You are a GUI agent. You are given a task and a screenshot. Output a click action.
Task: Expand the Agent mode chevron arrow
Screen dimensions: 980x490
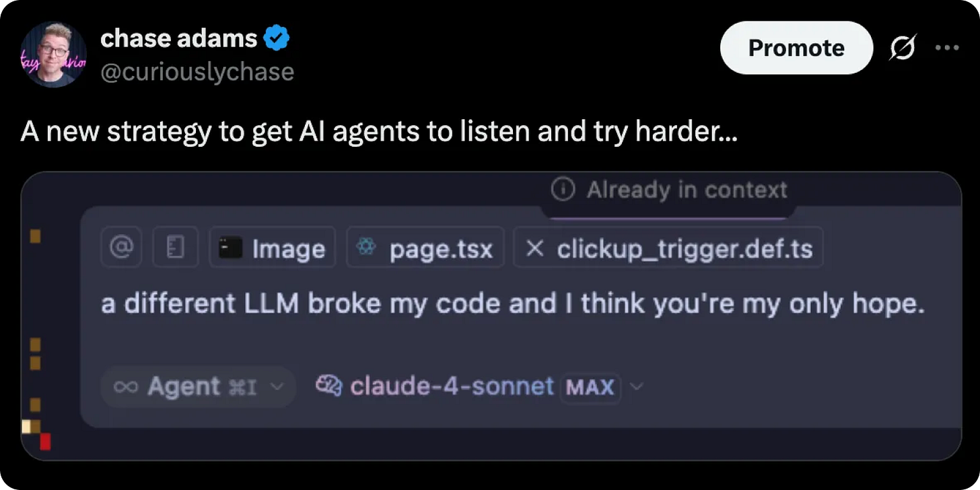(275, 387)
